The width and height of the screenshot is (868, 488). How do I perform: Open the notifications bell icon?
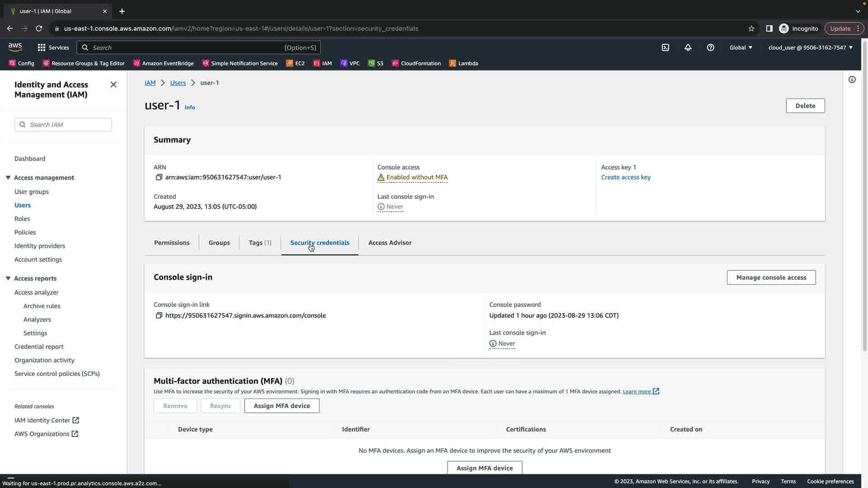pos(688,47)
